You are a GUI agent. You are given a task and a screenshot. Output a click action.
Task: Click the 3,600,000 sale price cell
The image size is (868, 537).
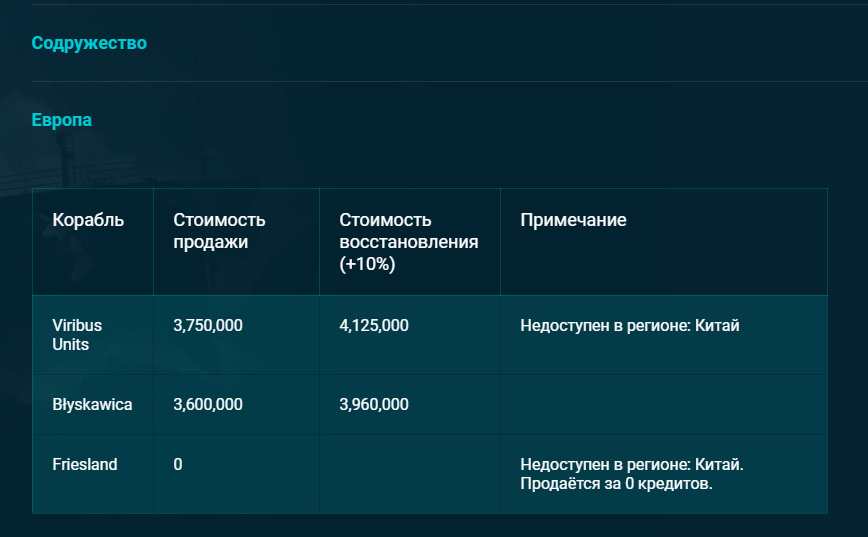[208, 405]
